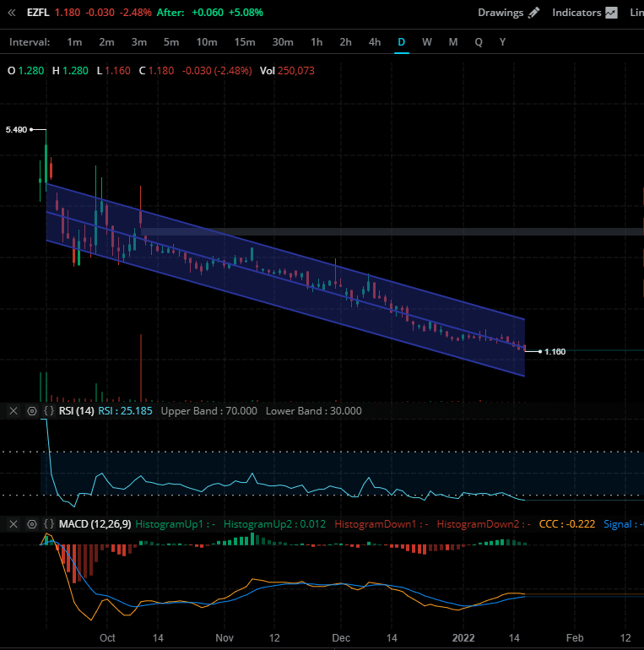
Task: Click the Drawings label
Action: pos(501,13)
